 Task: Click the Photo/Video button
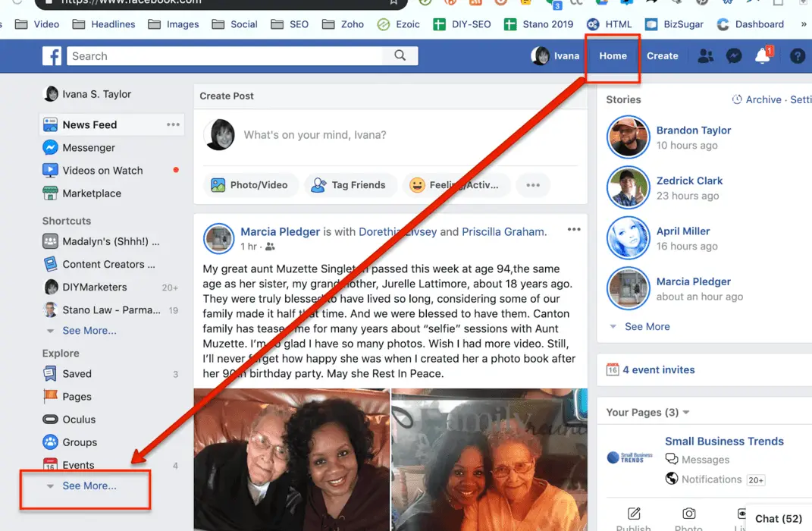tap(249, 185)
